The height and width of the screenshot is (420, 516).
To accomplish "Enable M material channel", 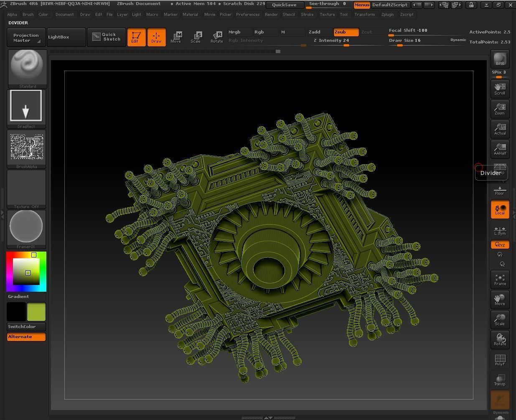I will (x=292, y=32).
